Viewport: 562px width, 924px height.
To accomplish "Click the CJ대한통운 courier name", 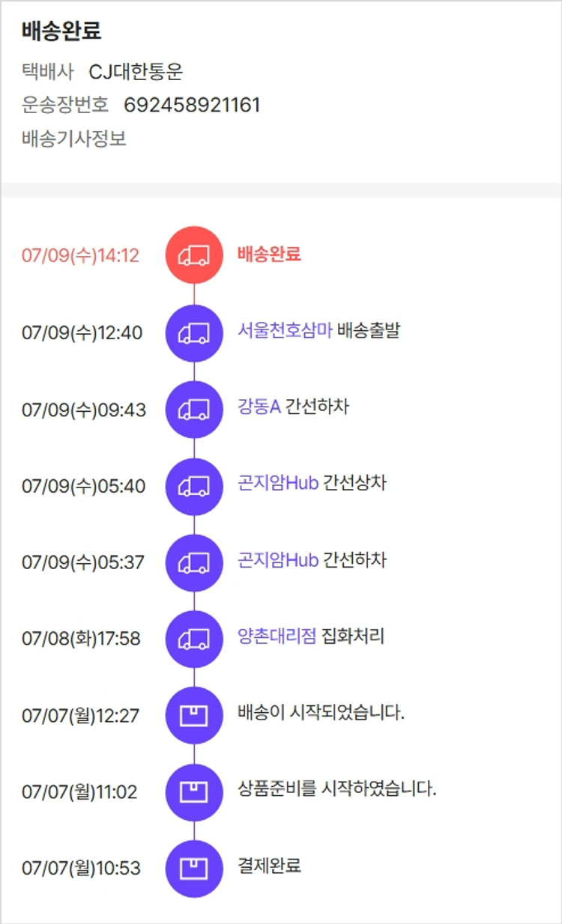I will pyautogui.click(x=136, y=72).
